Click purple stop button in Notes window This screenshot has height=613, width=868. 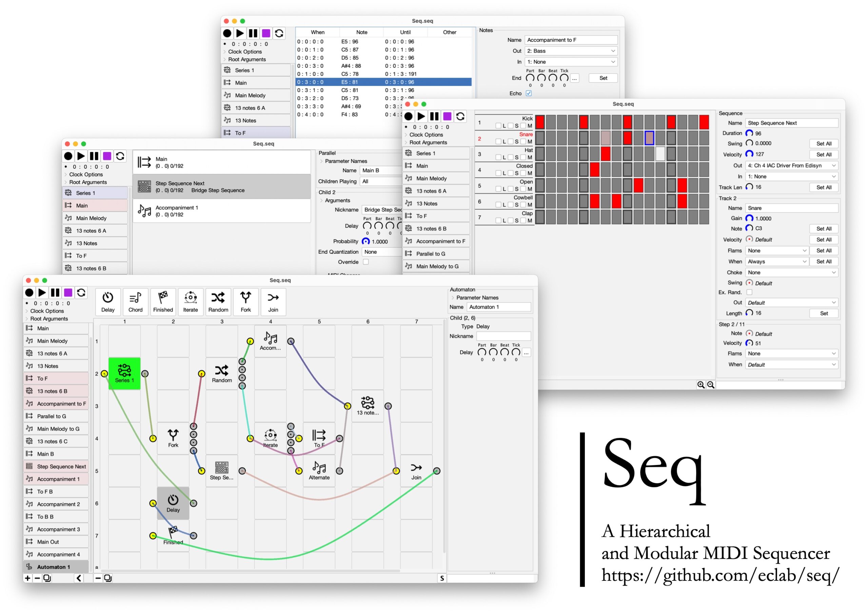[266, 33]
